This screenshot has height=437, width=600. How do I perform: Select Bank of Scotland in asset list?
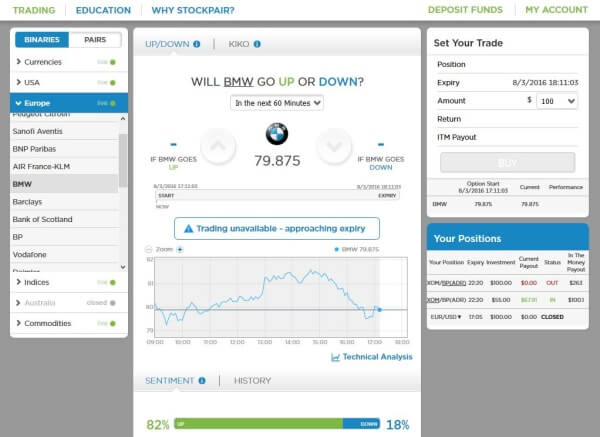click(65, 219)
